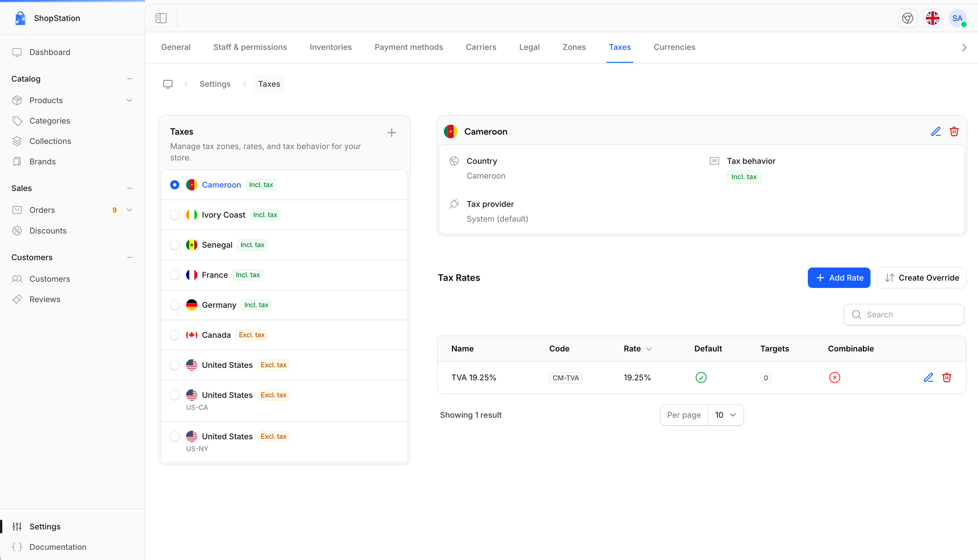Click the Add Rate button
The image size is (978, 560).
coord(839,278)
